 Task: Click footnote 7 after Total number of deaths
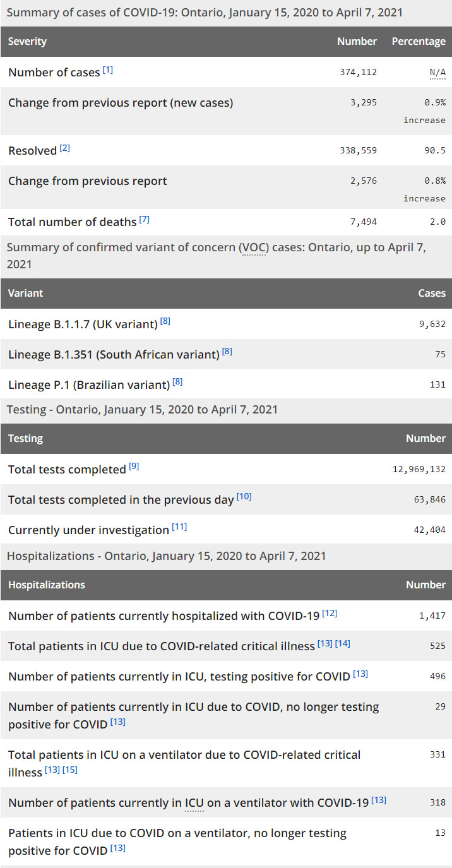(145, 220)
